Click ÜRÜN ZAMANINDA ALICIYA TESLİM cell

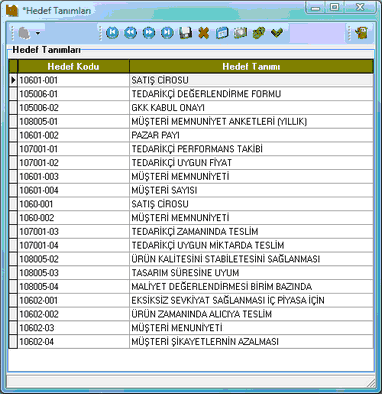[251, 314]
